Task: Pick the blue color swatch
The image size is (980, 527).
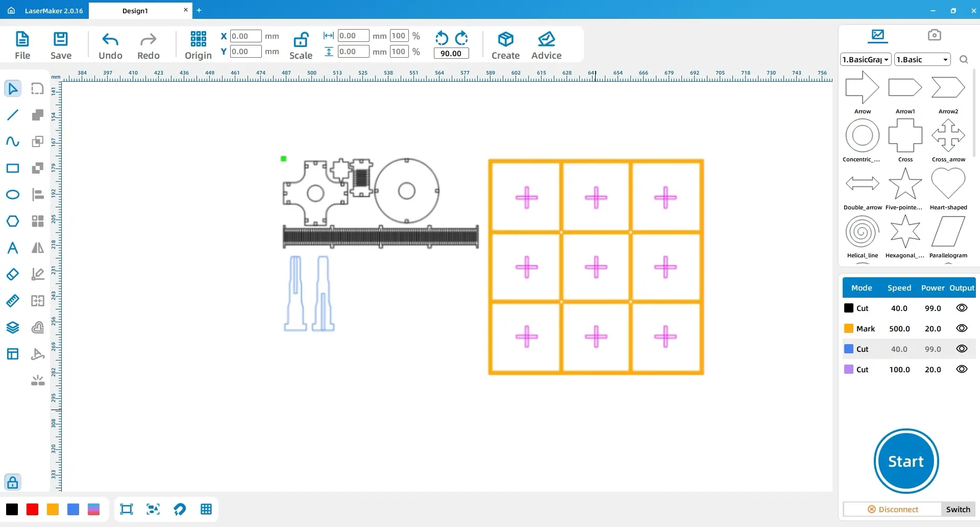Action: pyautogui.click(x=73, y=509)
